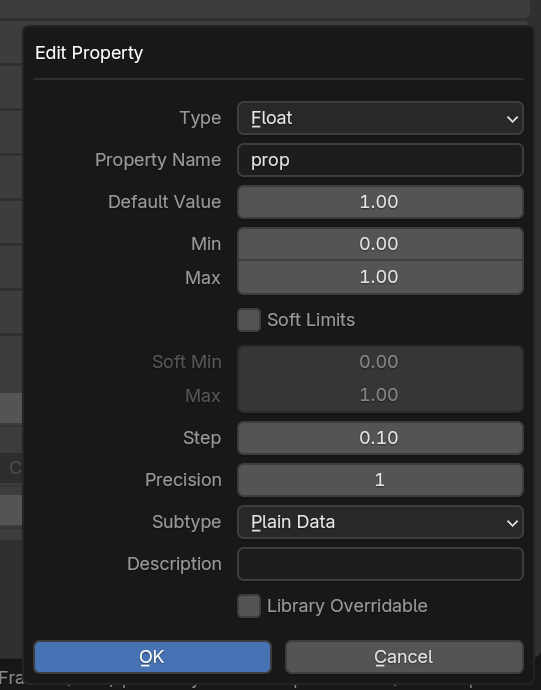
Task: Click the Step label
Action: [202, 438]
